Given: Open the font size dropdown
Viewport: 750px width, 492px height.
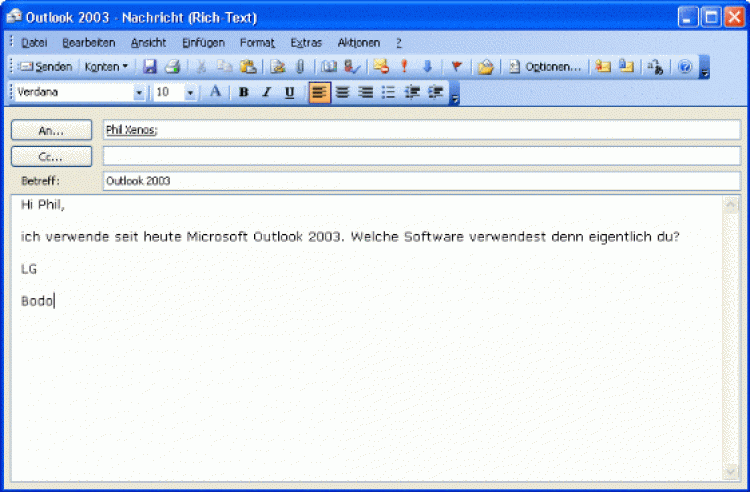Looking at the screenshot, I should point(190,93).
